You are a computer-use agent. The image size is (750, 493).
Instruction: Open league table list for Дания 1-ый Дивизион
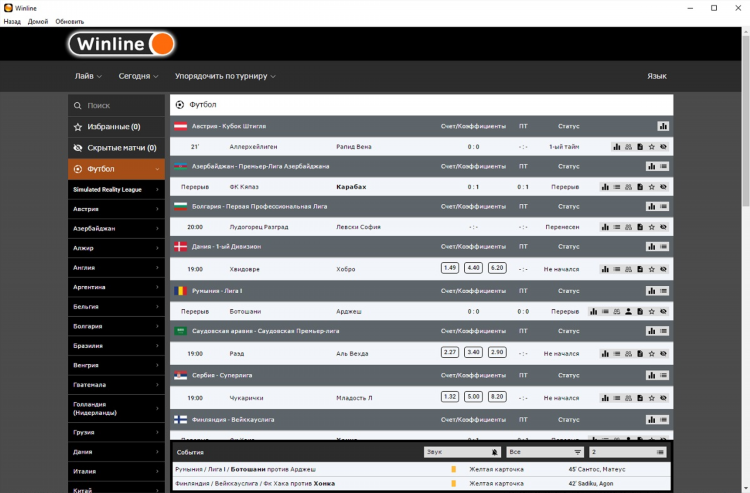pos(663,247)
